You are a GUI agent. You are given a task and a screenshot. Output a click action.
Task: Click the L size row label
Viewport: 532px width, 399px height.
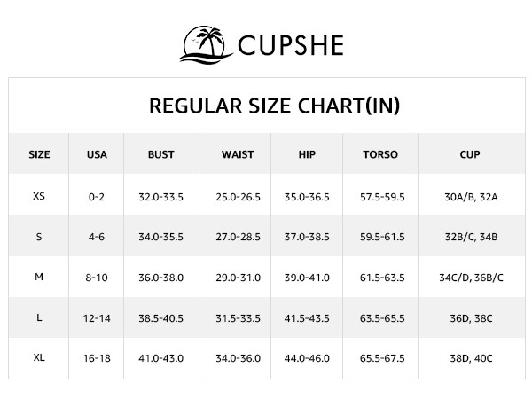point(39,318)
